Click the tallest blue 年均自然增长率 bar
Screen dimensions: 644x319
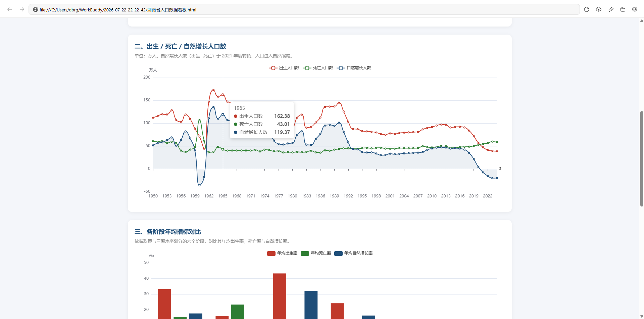click(x=311, y=305)
